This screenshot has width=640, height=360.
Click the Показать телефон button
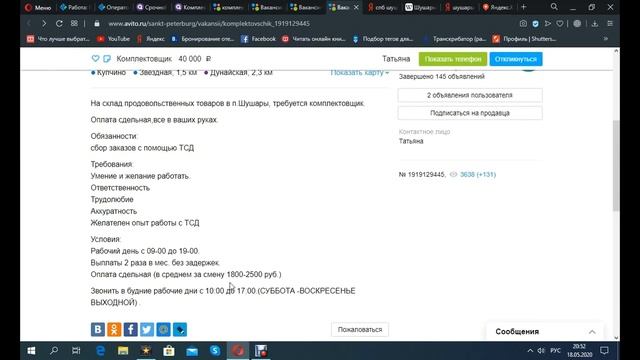[453, 59]
